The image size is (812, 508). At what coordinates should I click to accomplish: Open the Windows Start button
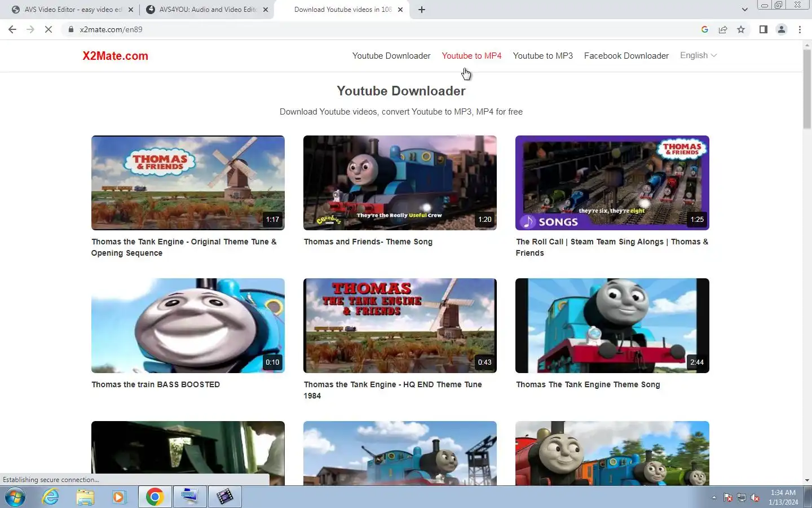(x=15, y=497)
